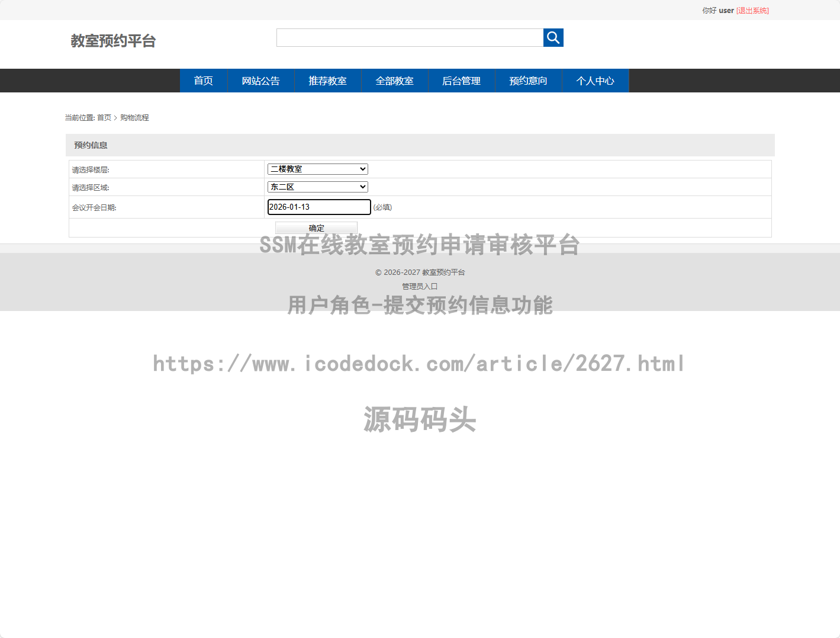
Task: Open the floor selection dropdown showing 二楼教室
Action: (317, 169)
